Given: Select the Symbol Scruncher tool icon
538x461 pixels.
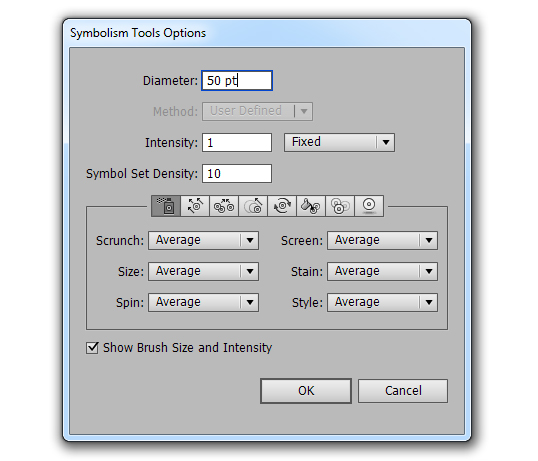Looking at the screenshot, I should coord(224,206).
